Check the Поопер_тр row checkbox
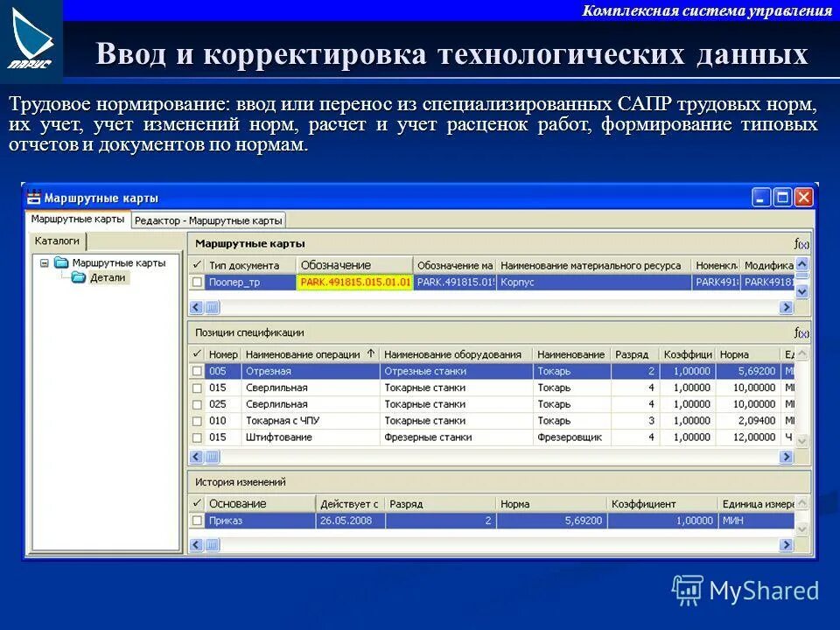 (197, 282)
